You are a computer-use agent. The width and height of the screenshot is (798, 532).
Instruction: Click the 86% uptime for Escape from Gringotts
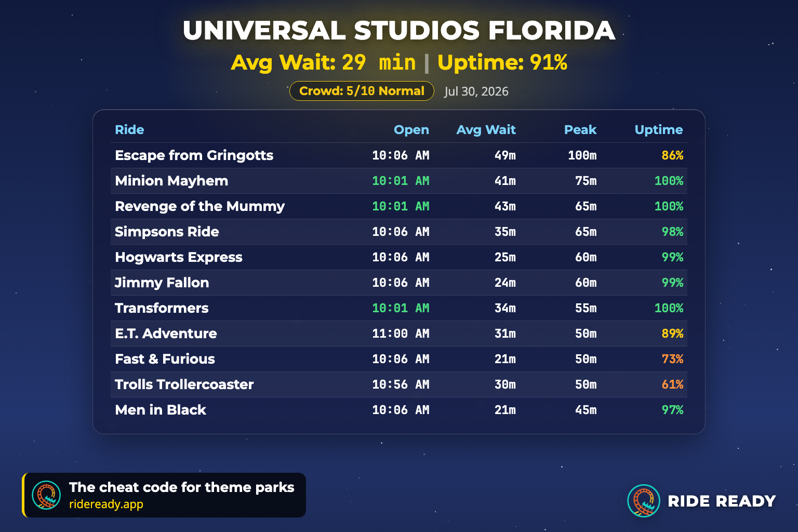point(672,155)
